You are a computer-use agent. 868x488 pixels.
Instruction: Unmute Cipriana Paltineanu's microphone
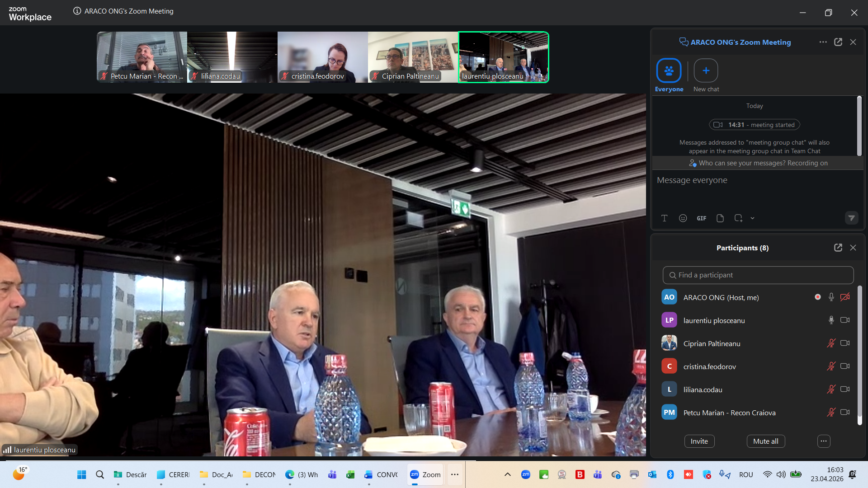831,343
